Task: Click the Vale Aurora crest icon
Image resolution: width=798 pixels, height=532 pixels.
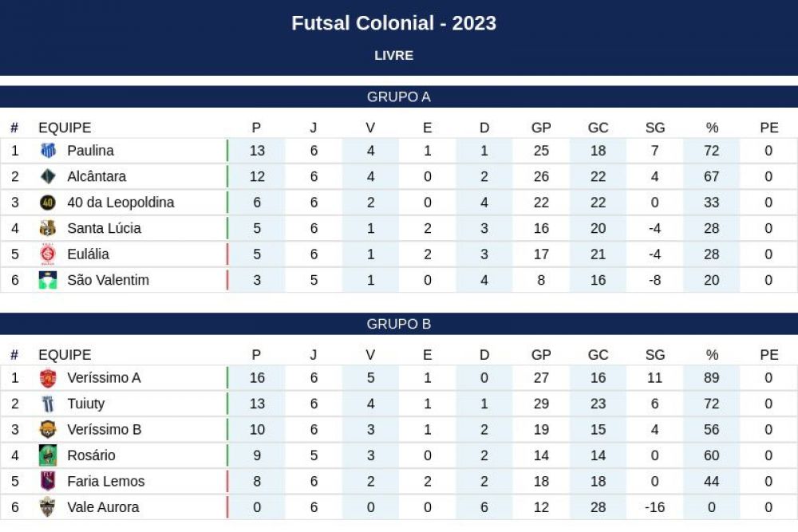Action: [48, 507]
